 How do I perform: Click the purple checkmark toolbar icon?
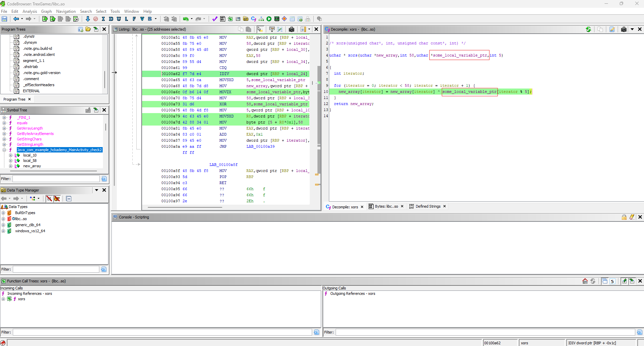(215, 19)
